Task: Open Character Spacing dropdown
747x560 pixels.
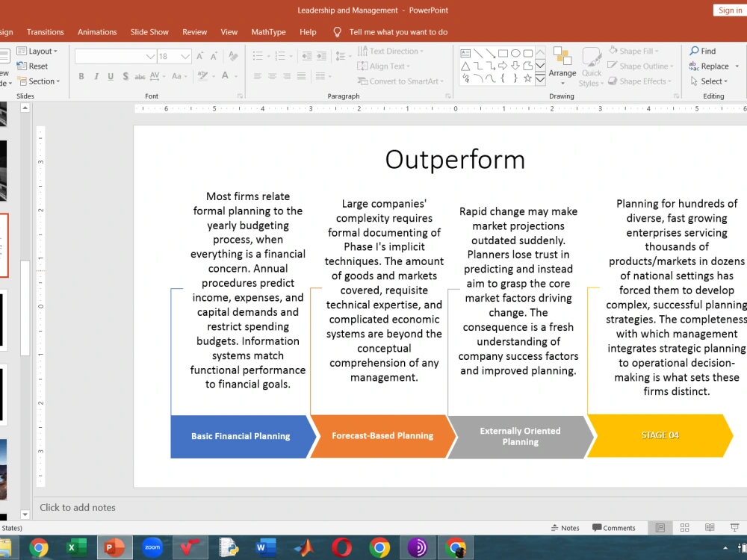Action: (158, 76)
